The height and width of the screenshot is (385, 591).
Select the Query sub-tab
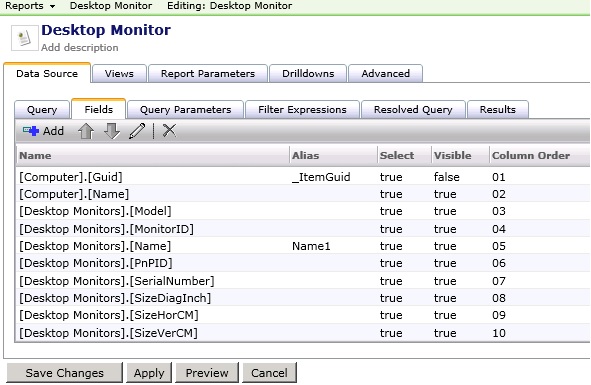click(x=42, y=110)
